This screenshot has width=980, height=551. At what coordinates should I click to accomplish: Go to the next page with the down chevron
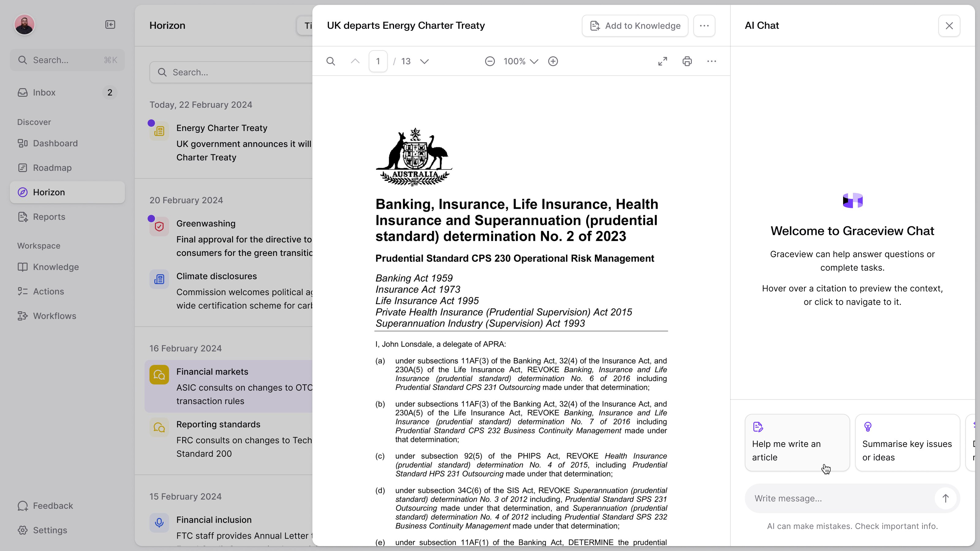424,61
